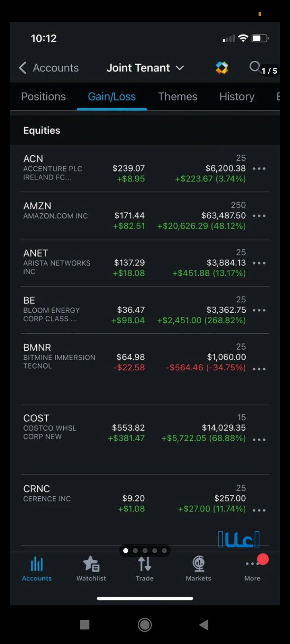Open the three-dot options for ACN

pyautogui.click(x=259, y=169)
